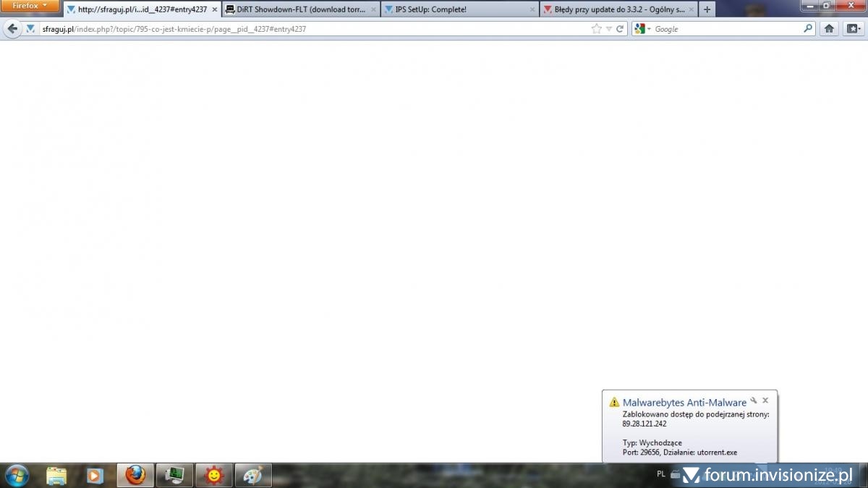Open Malwarebytes notification settings wrench

[x=753, y=400]
